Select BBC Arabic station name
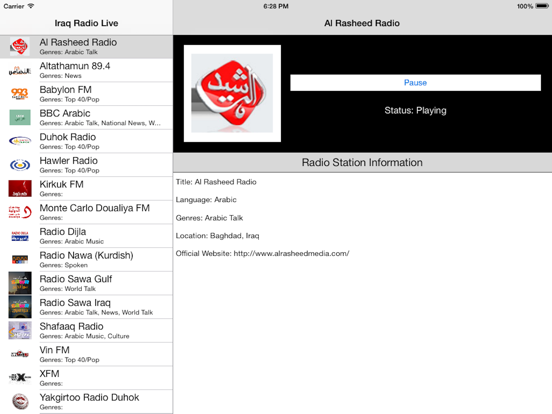The height and width of the screenshot is (414, 552). [x=65, y=113]
